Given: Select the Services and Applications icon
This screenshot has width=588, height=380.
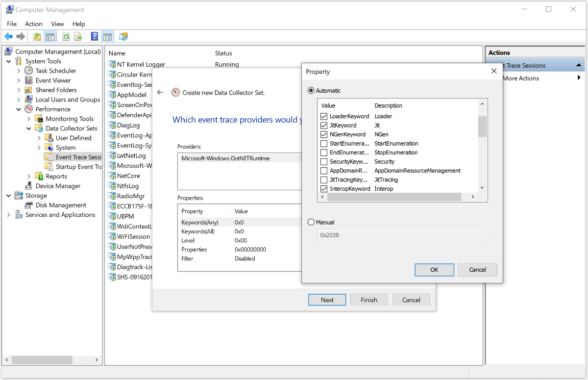Looking at the screenshot, I should [x=19, y=215].
